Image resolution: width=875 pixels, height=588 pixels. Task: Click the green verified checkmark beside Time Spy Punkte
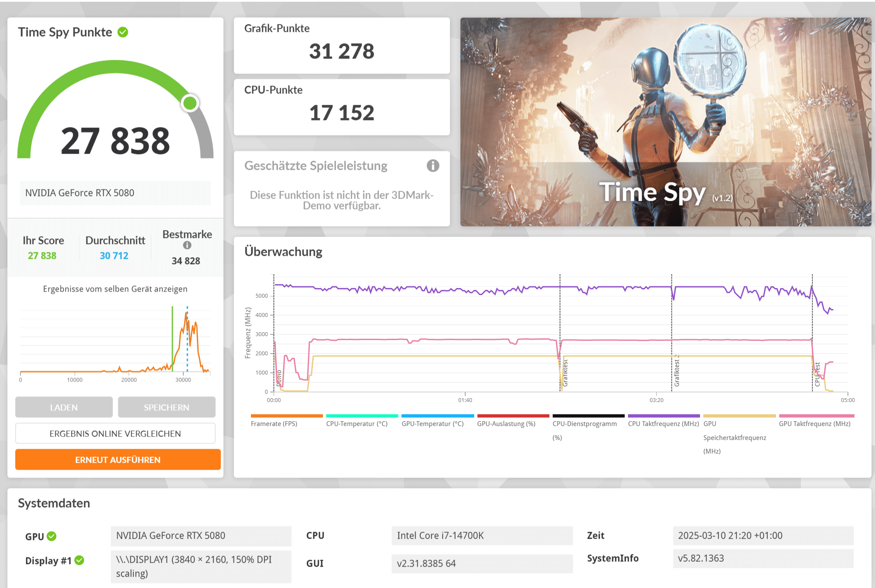(x=123, y=32)
